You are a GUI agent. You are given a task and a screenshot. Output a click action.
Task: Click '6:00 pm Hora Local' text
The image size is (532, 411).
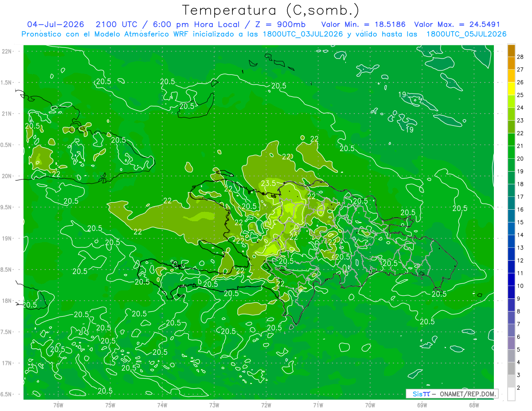196,24
